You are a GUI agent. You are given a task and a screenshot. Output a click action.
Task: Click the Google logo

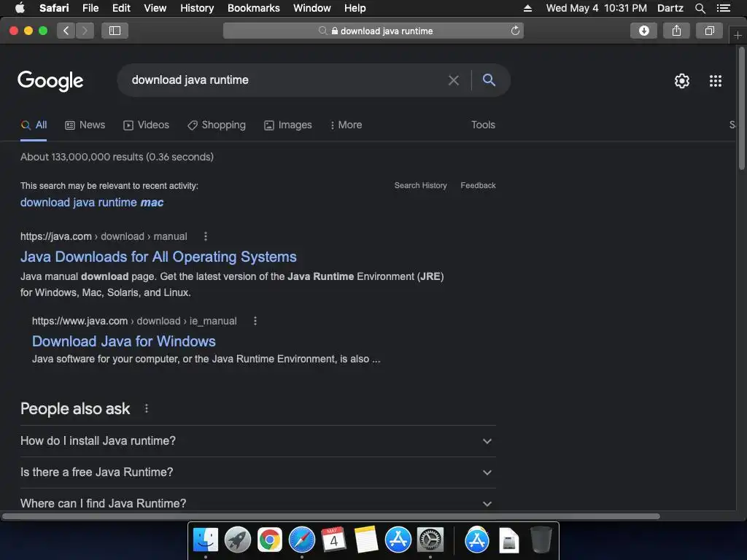pyautogui.click(x=50, y=80)
